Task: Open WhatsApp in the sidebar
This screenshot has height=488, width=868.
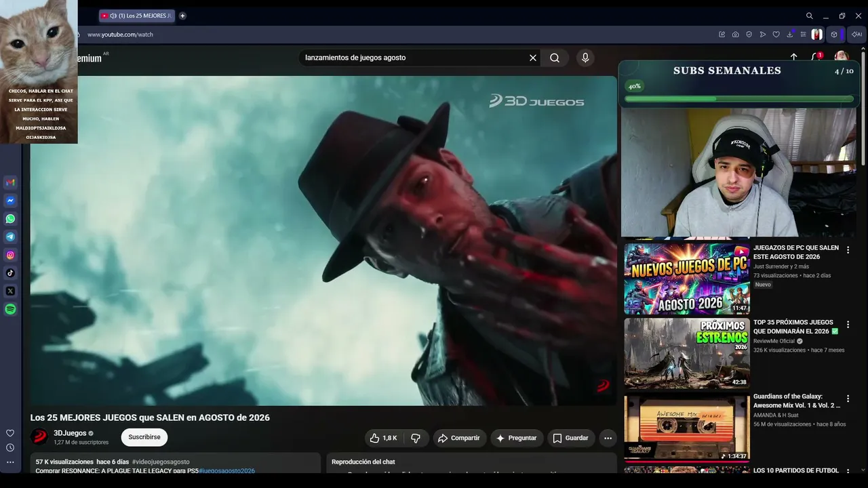Action: point(10,219)
